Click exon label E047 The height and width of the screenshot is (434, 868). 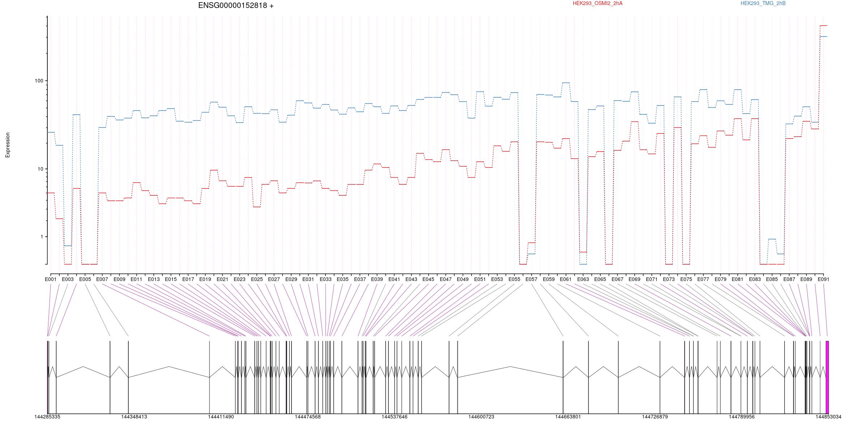pos(446,279)
